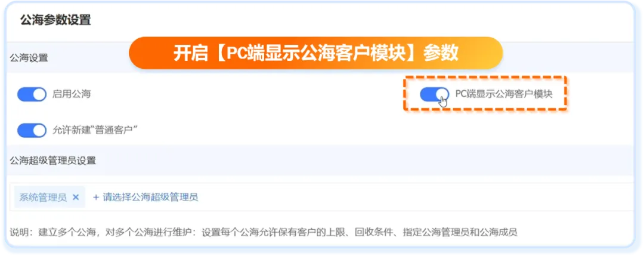This screenshot has width=644, height=256.
Task: Click the 公海设置 section header
Action: coord(29,58)
